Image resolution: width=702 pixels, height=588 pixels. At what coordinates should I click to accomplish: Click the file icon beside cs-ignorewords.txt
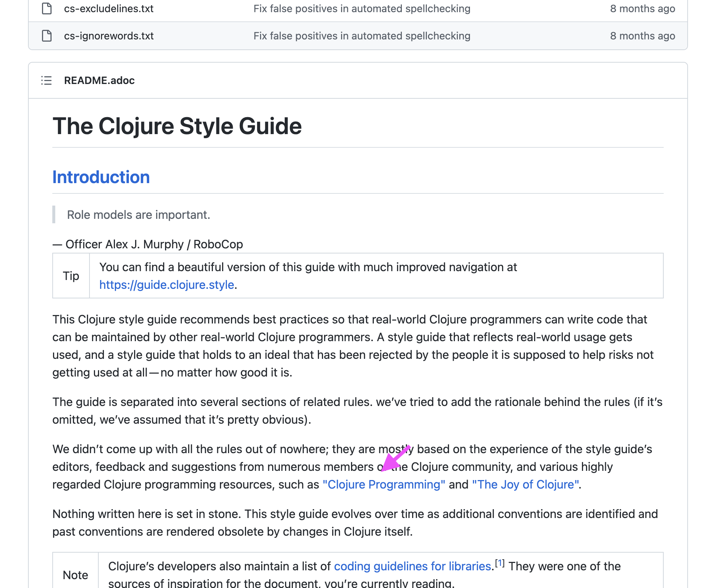(x=47, y=36)
